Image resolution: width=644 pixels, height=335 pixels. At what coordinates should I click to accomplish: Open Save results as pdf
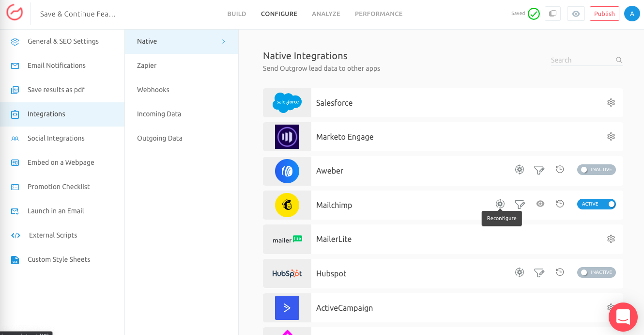62,90
